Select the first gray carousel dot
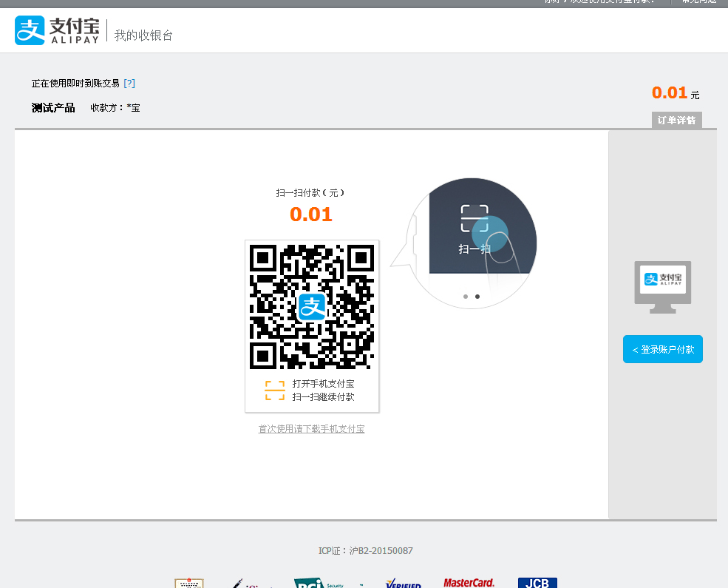728x588 pixels. (466, 297)
